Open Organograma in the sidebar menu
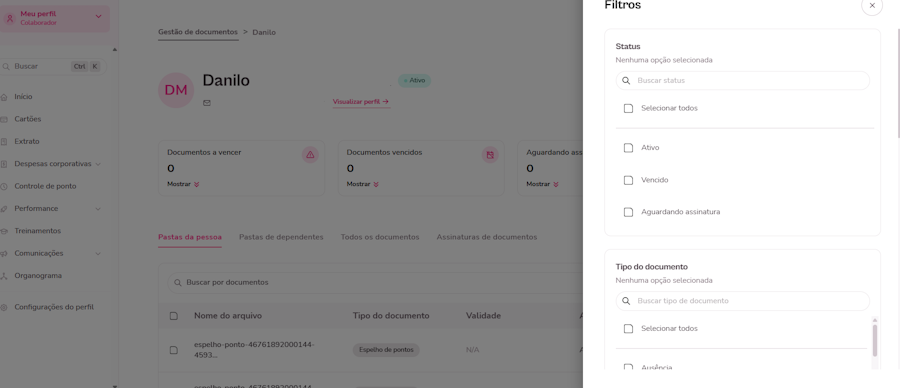This screenshot has width=900, height=388. [38, 276]
